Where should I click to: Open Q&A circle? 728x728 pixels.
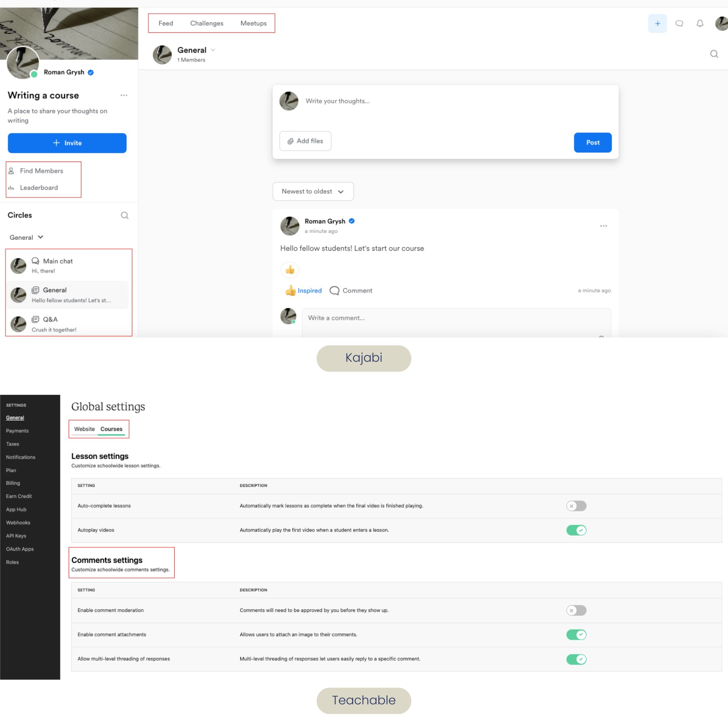point(68,324)
